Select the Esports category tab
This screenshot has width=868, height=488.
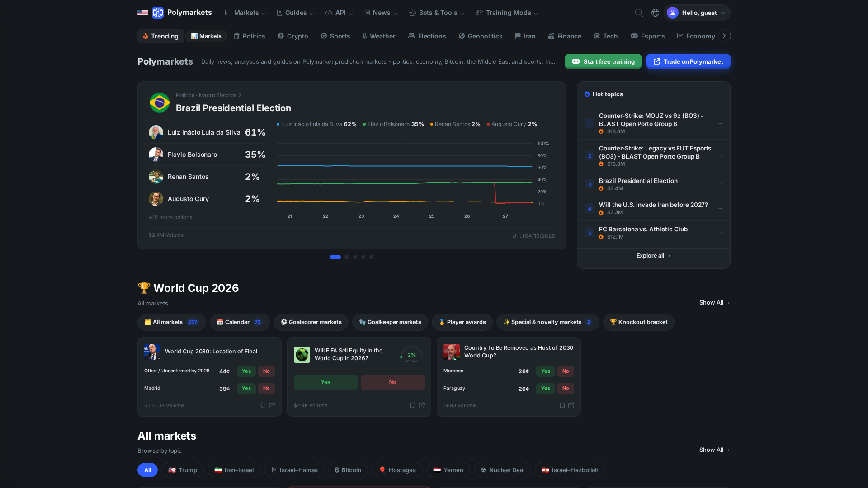pos(648,36)
